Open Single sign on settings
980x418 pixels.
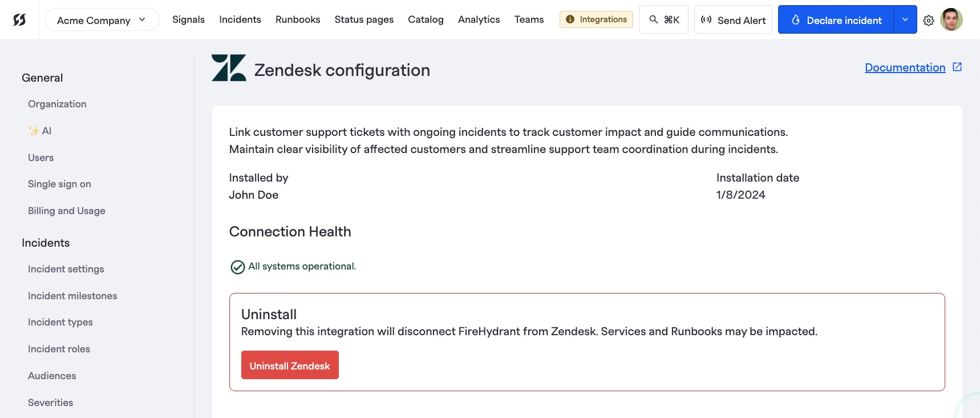(59, 184)
